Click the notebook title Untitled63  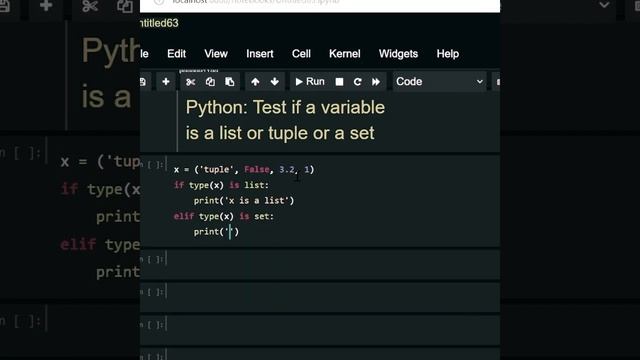[159, 23]
